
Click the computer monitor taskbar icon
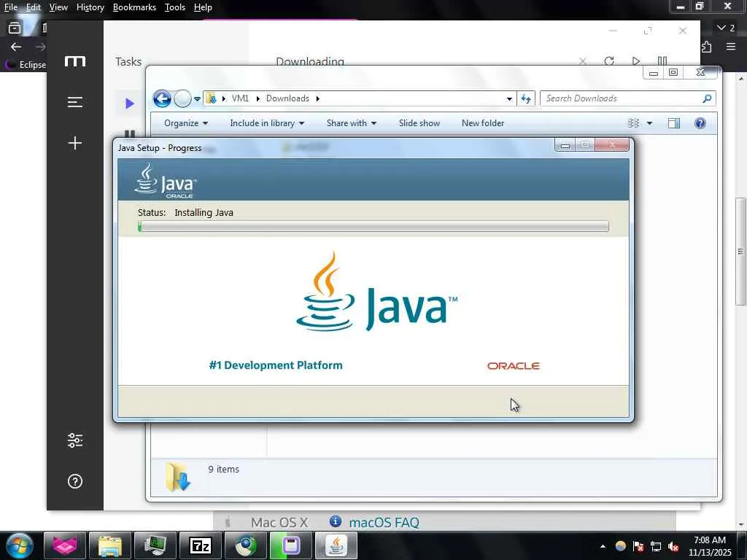(x=155, y=545)
